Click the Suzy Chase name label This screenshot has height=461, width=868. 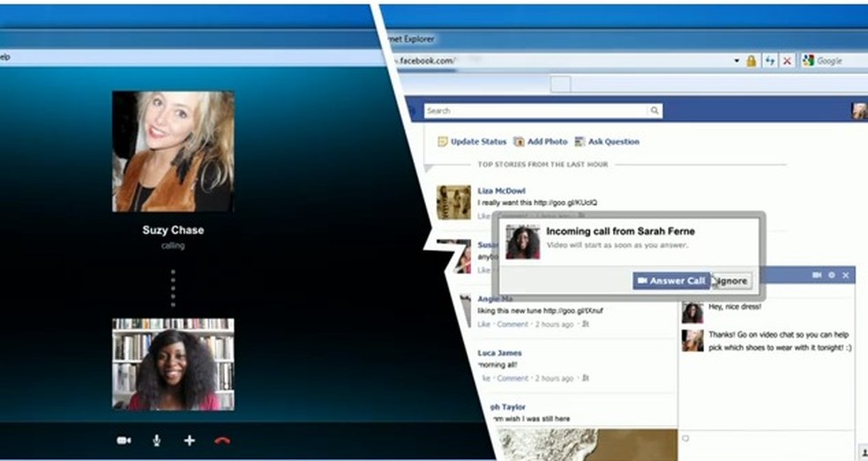tap(173, 230)
